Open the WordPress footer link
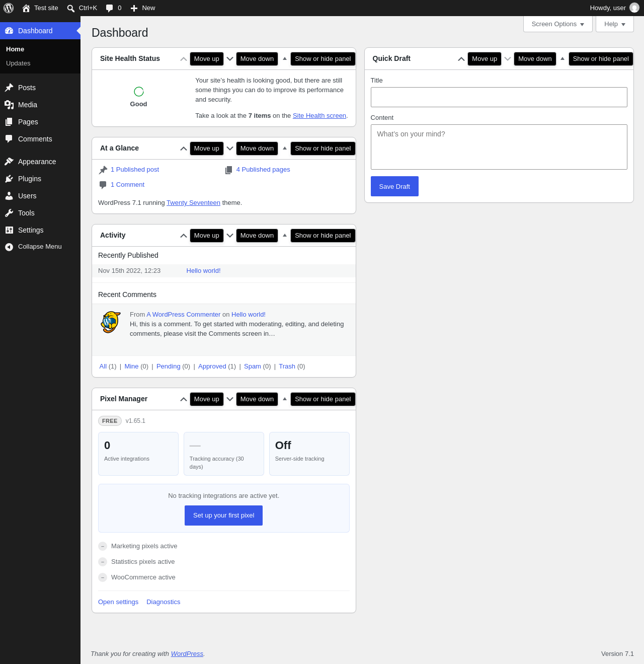 coord(187,654)
